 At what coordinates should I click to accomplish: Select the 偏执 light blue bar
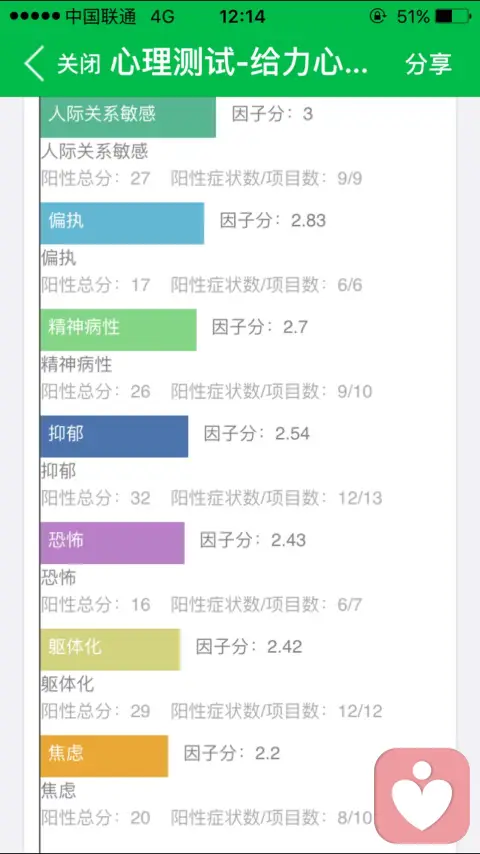click(122, 223)
